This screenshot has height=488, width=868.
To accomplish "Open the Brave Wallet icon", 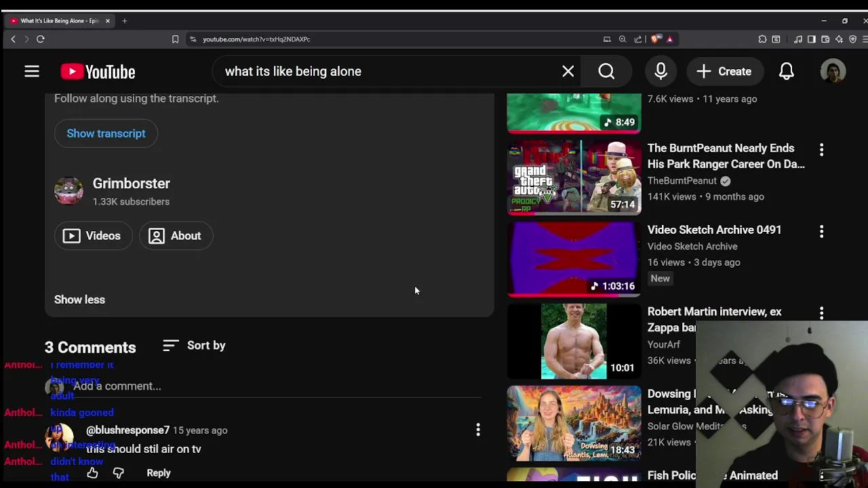I will coord(825,39).
